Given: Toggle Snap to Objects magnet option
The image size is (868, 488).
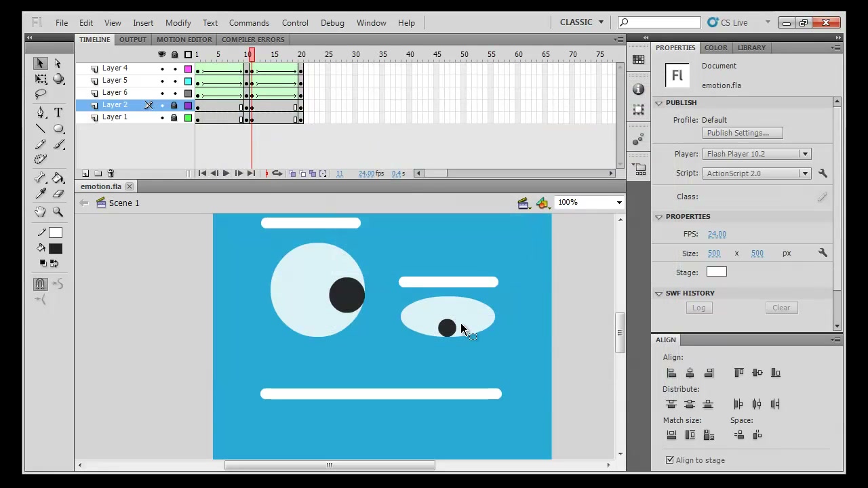Looking at the screenshot, I should [x=40, y=284].
